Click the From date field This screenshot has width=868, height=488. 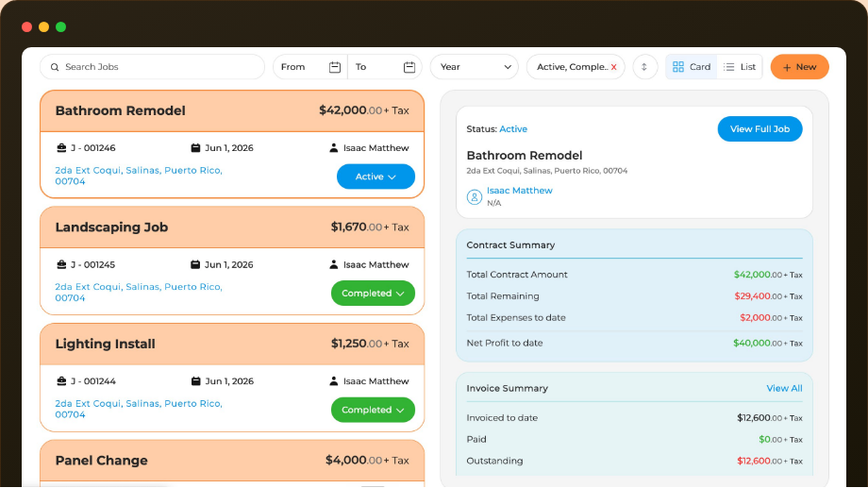pos(310,67)
